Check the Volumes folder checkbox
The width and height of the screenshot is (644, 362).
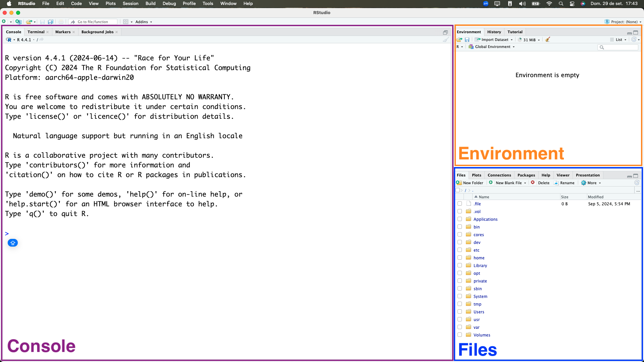(460, 335)
